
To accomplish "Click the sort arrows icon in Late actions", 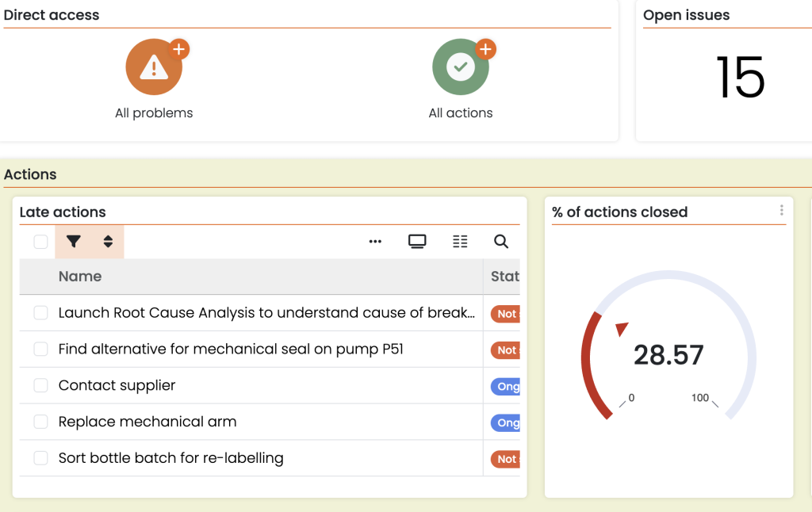I will coord(108,242).
